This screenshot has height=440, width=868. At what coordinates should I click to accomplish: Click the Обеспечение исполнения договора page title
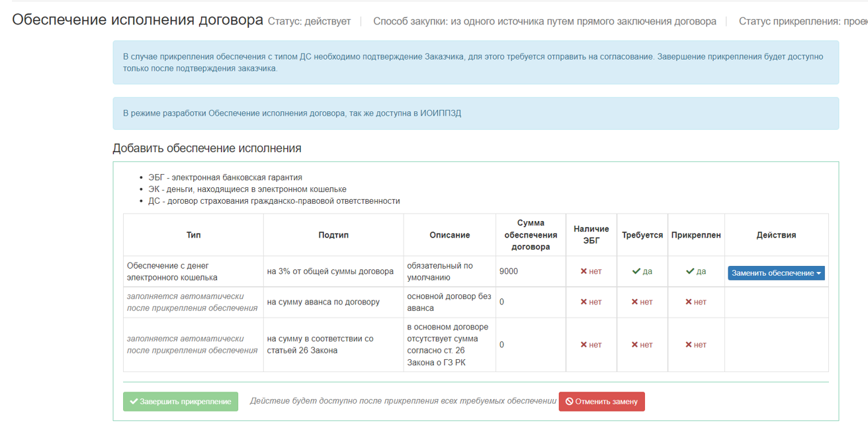138,20
